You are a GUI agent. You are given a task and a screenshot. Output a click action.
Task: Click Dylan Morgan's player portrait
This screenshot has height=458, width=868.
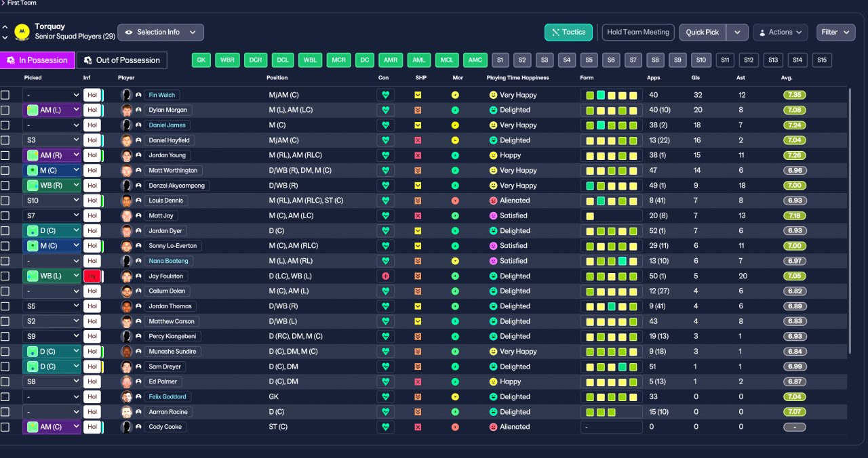126,110
